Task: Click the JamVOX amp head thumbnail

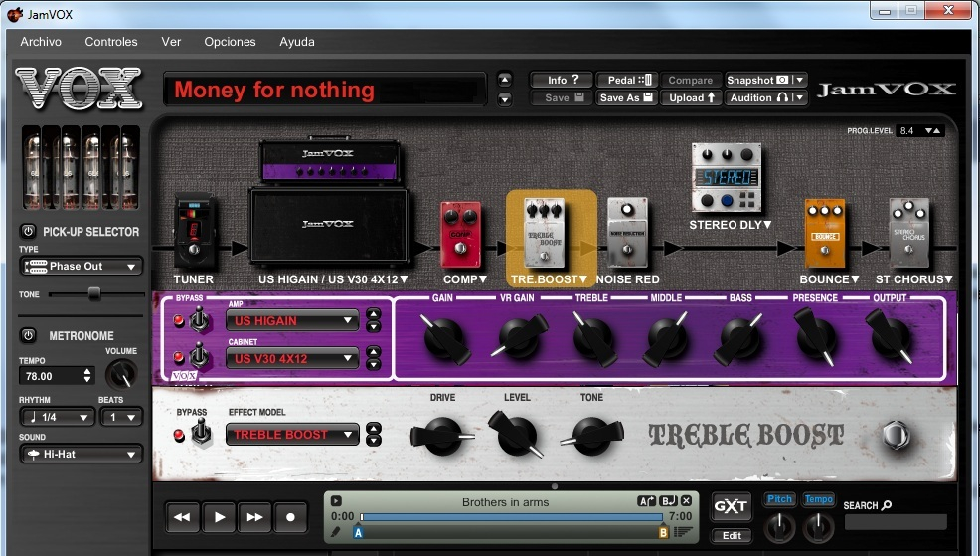Action: coord(329,161)
